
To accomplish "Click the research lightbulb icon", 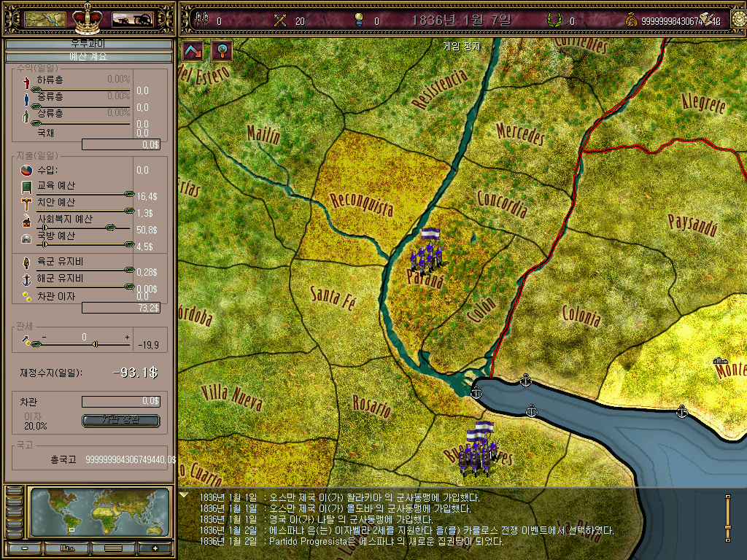I will [x=359, y=20].
